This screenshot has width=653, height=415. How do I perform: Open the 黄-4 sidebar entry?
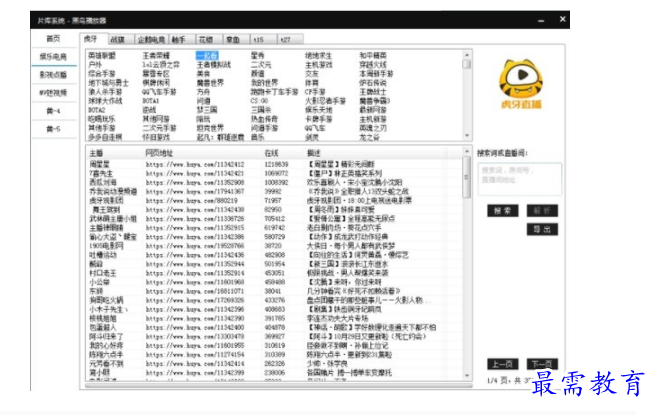[x=53, y=111]
